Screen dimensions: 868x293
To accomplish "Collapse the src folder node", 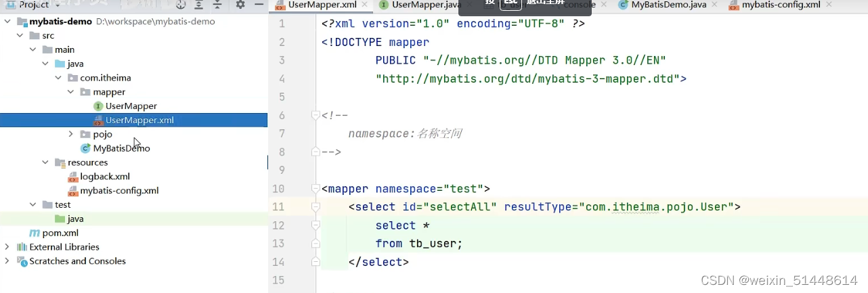I will pyautogui.click(x=20, y=35).
